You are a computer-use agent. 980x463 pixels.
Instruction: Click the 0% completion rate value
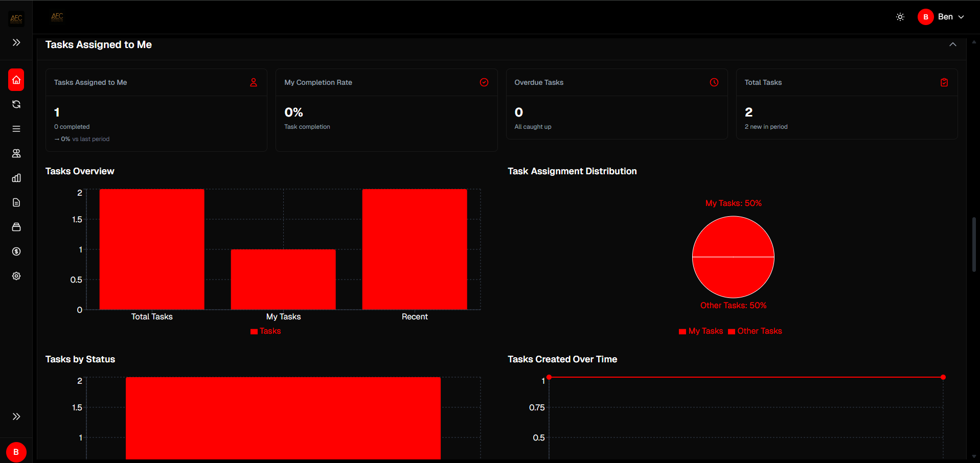[293, 112]
